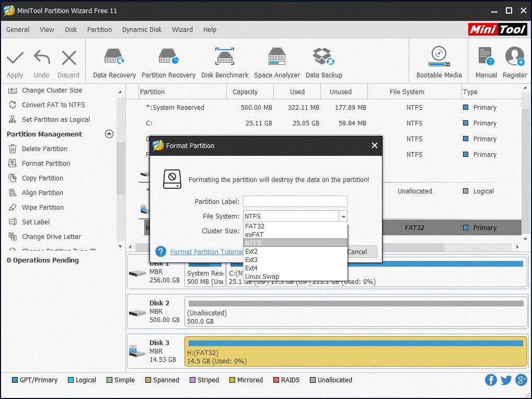532x399 pixels.
Task: Open the View menu
Action: 47,29
